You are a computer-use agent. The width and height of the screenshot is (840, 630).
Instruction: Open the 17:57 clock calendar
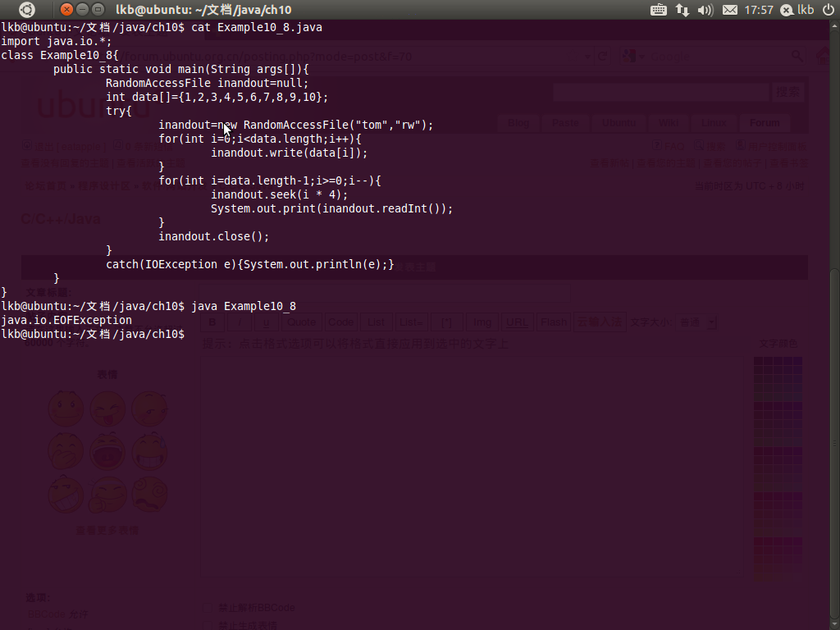[759, 10]
